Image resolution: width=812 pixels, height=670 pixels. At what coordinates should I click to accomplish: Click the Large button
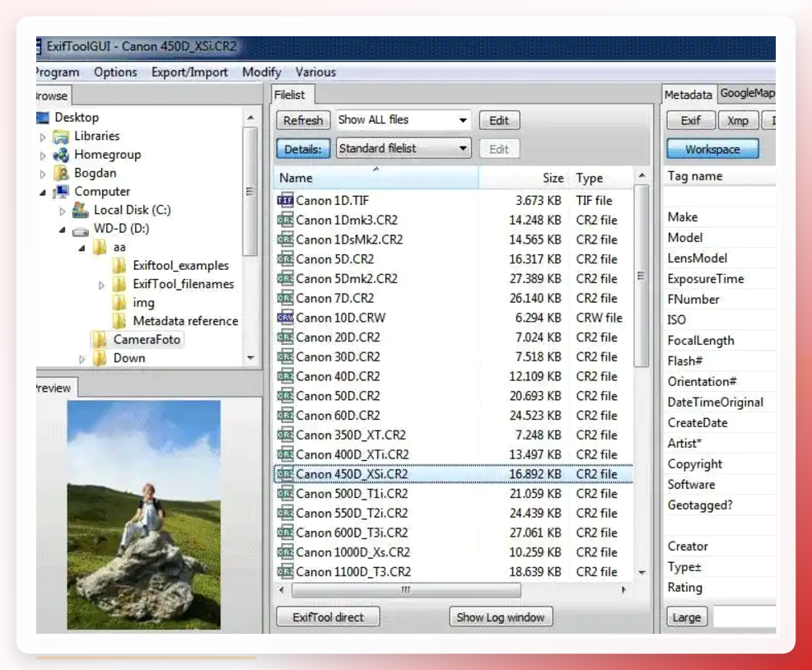[686, 617]
